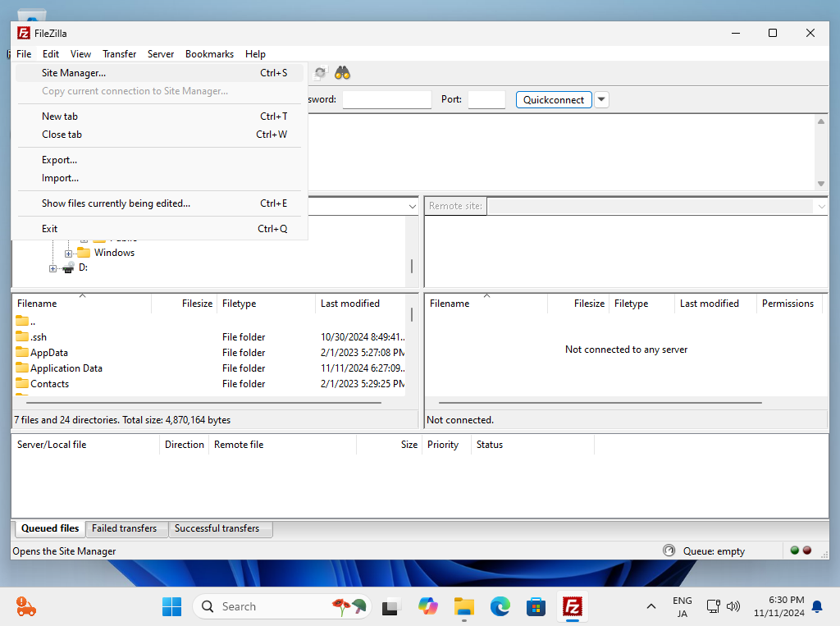The width and height of the screenshot is (840, 626).
Task: Click the message log scroll up arrow
Action: coord(820,121)
